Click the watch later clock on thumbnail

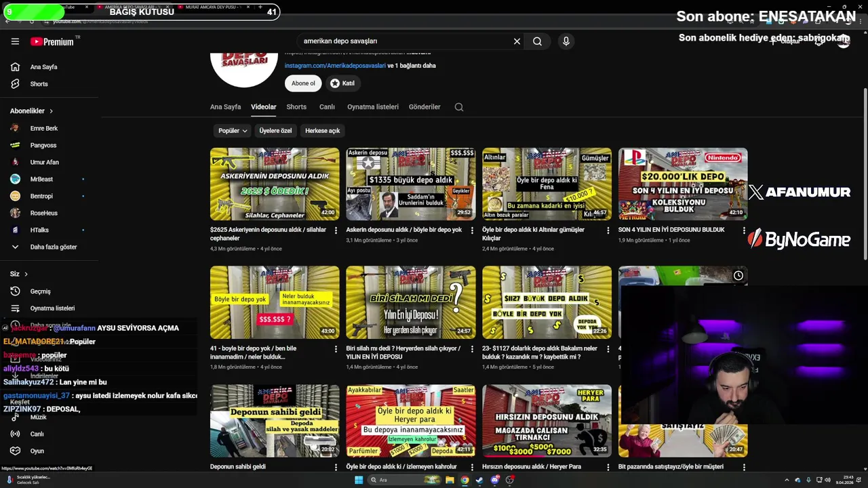[x=738, y=275]
